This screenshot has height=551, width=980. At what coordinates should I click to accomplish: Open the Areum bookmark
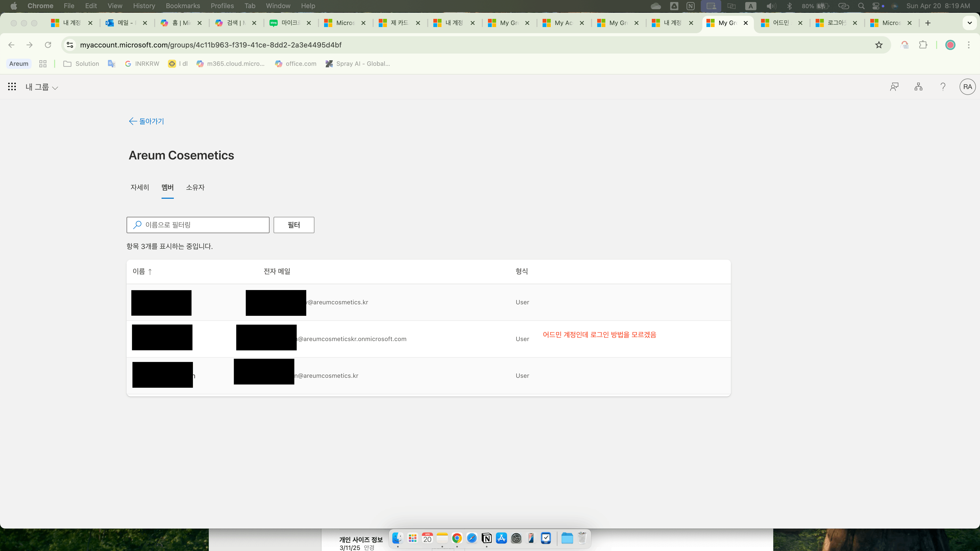19,64
